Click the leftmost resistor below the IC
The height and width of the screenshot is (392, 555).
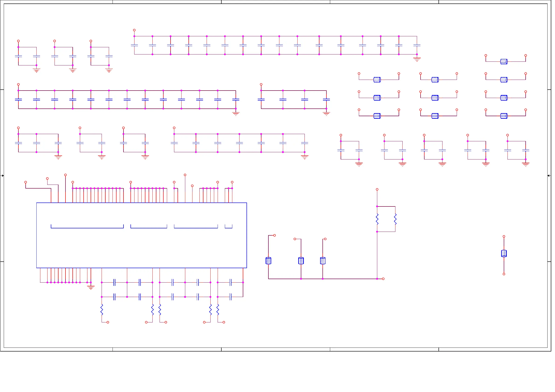tap(102, 310)
